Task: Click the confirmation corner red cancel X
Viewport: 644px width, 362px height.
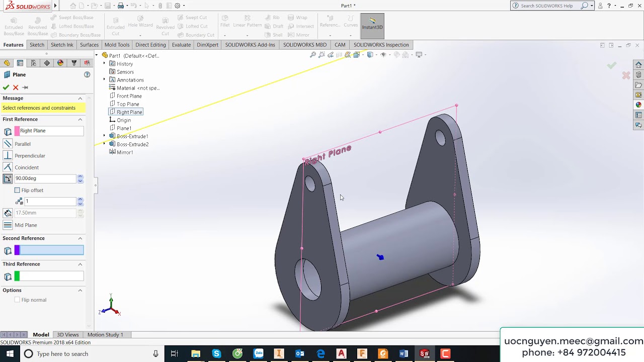Action: pos(626,75)
